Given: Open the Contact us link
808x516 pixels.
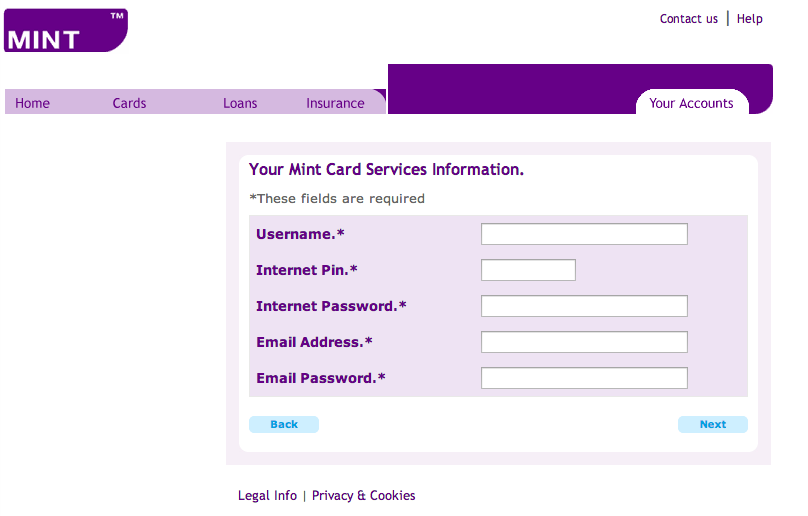Looking at the screenshot, I should click(688, 19).
